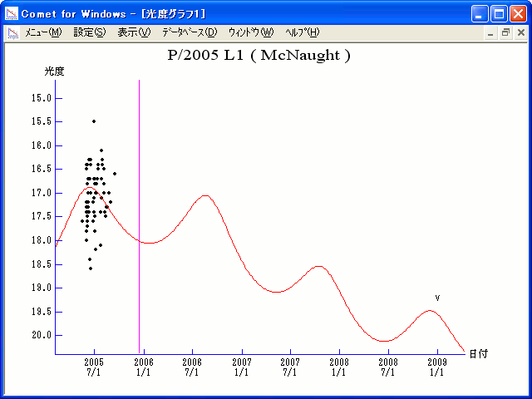Close the Comet for Windows application
Image resolution: width=532 pixels, height=399 pixels.
[x=518, y=13]
